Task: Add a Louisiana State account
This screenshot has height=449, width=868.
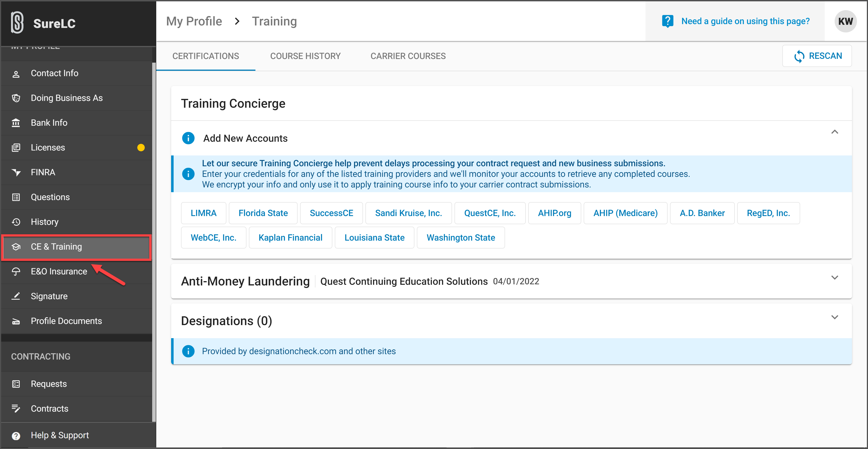Action: point(374,238)
